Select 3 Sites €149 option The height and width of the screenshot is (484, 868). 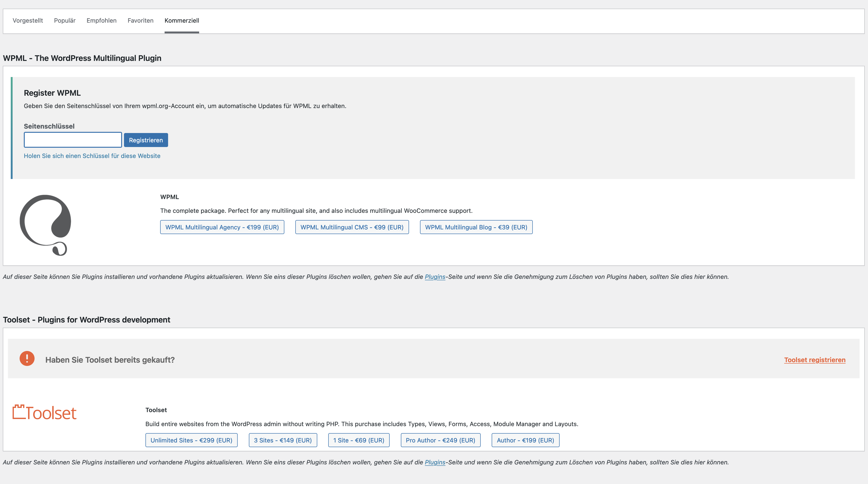pyautogui.click(x=283, y=440)
